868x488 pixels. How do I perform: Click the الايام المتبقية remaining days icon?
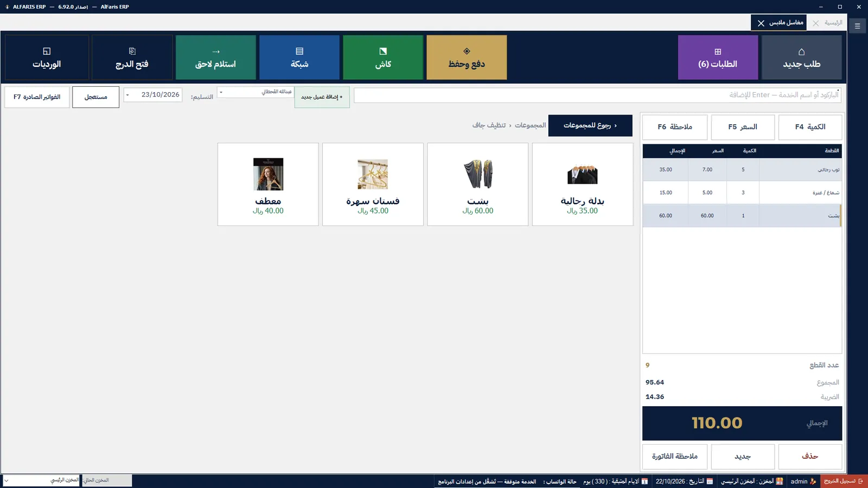tap(644, 481)
